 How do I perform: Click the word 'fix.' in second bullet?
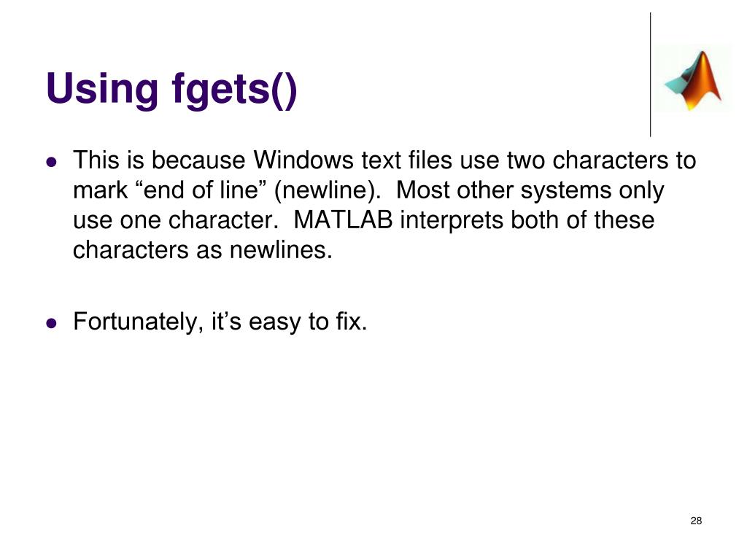coord(352,321)
